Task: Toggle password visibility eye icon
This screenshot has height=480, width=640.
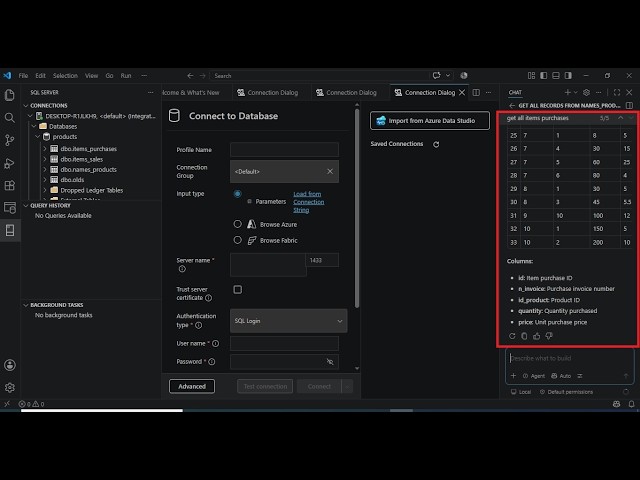Action: 330,362
